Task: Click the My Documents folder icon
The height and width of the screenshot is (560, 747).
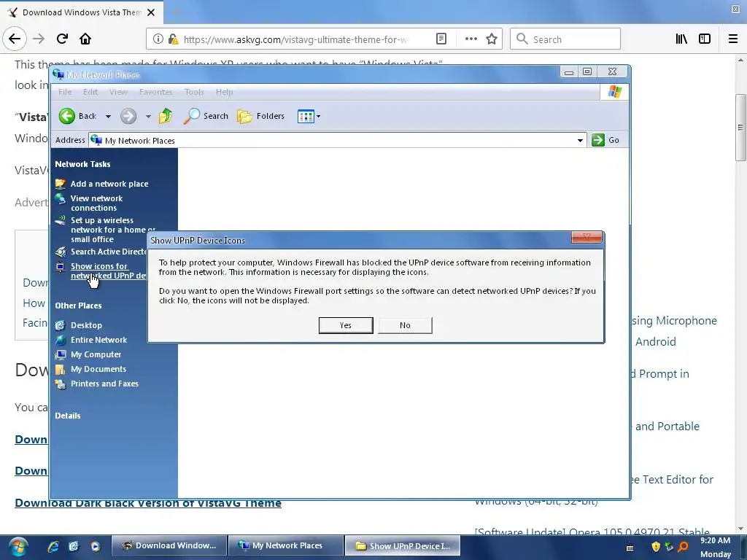Action: 61,370
